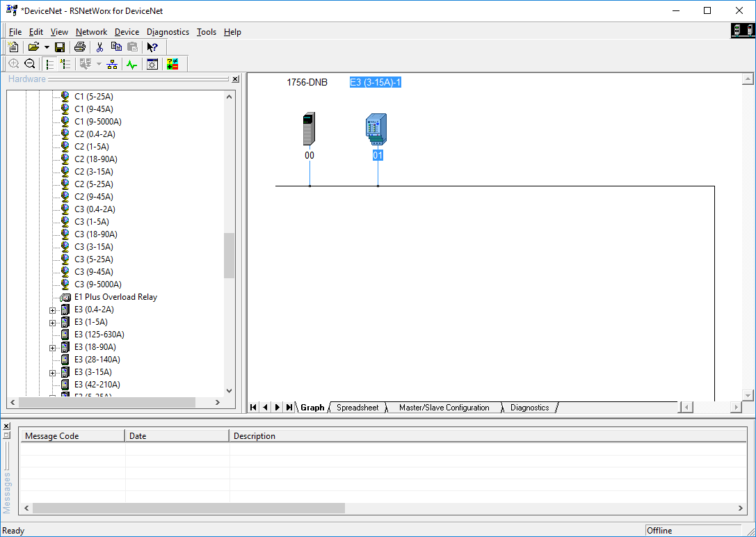This screenshot has width=756, height=537.
Task: Open the File menu
Action: 15,32
